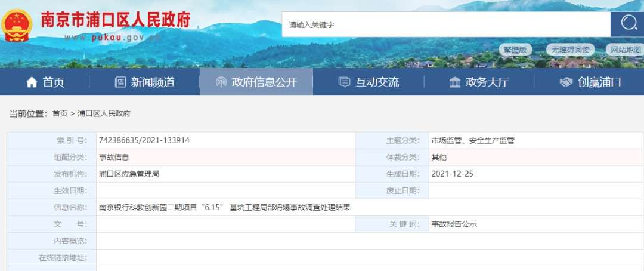
Task: Click the building icon beside 政务大厅
Action: 454,82
